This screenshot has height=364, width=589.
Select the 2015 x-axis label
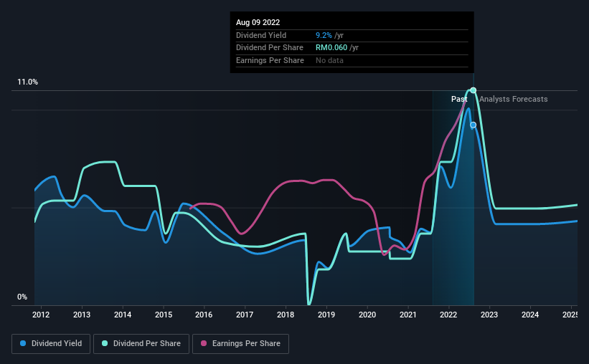pos(164,315)
